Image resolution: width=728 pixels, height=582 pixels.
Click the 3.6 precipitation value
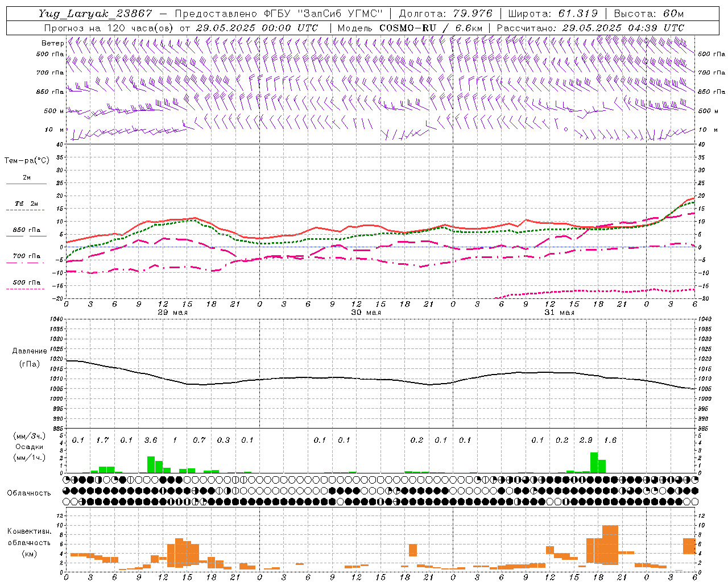point(151,440)
